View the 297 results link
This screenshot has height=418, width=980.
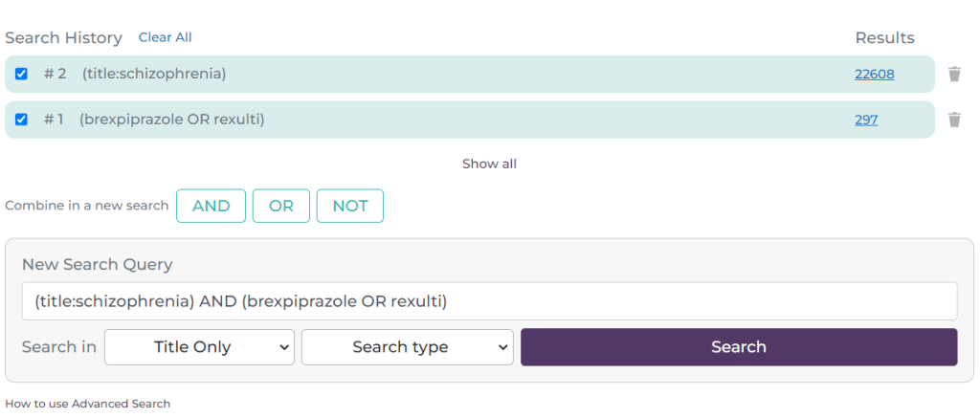point(866,120)
